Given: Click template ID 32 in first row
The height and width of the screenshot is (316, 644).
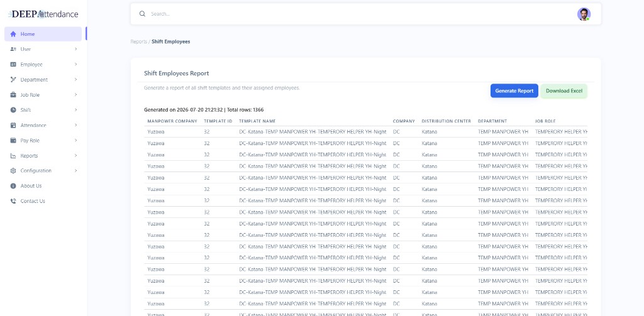Looking at the screenshot, I should coord(206,132).
